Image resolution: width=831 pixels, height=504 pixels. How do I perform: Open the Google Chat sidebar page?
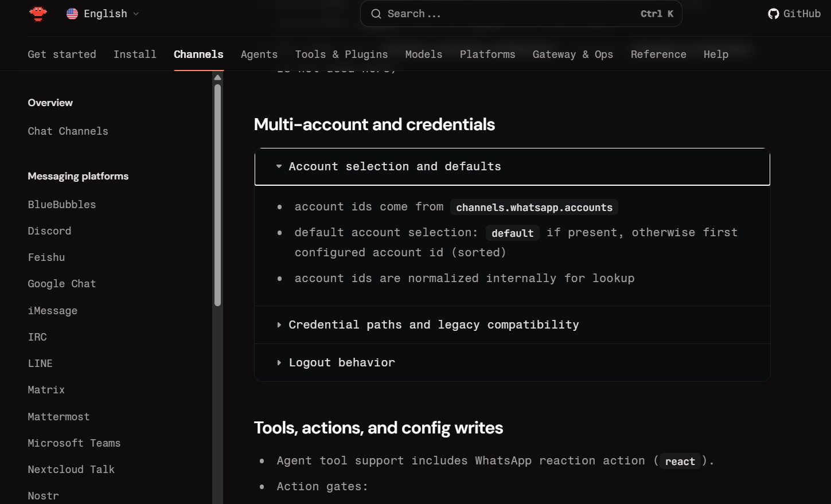[x=62, y=284]
